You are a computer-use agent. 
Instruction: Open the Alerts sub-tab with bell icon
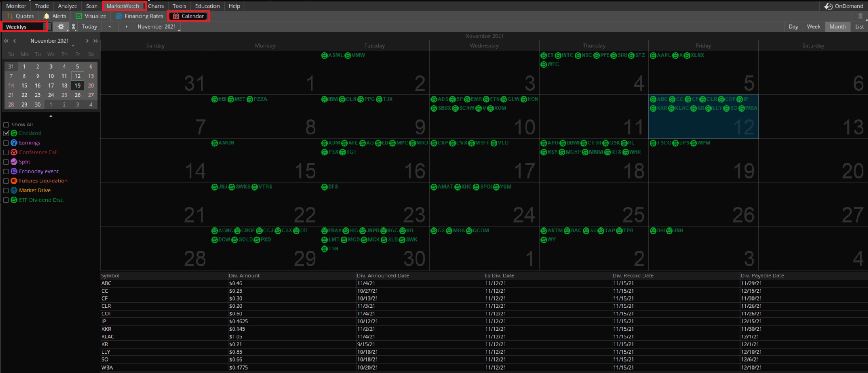(55, 16)
